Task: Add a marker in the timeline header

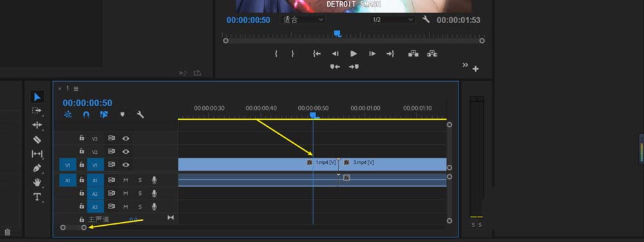Action: (x=122, y=115)
